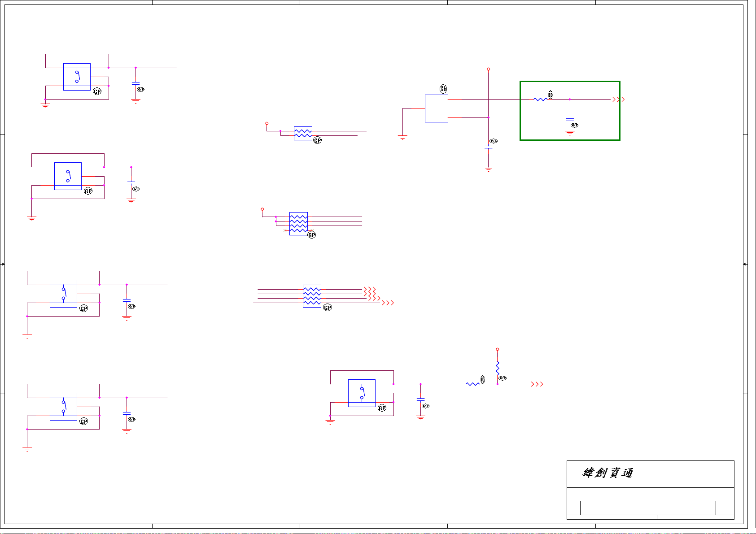Viewport: 756px width, 534px height.
Task: Click the power circle feeding the two-resistor network
Action: [x=267, y=123]
